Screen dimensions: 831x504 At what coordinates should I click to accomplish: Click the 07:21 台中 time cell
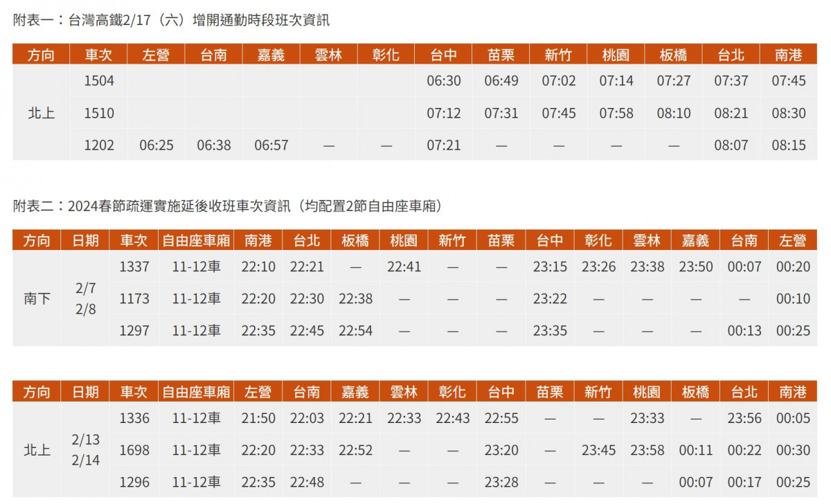click(444, 145)
